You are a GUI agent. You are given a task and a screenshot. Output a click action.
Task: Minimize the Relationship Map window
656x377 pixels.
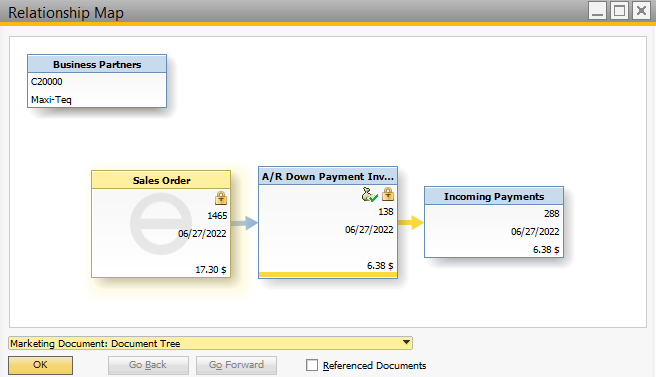pyautogui.click(x=597, y=10)
